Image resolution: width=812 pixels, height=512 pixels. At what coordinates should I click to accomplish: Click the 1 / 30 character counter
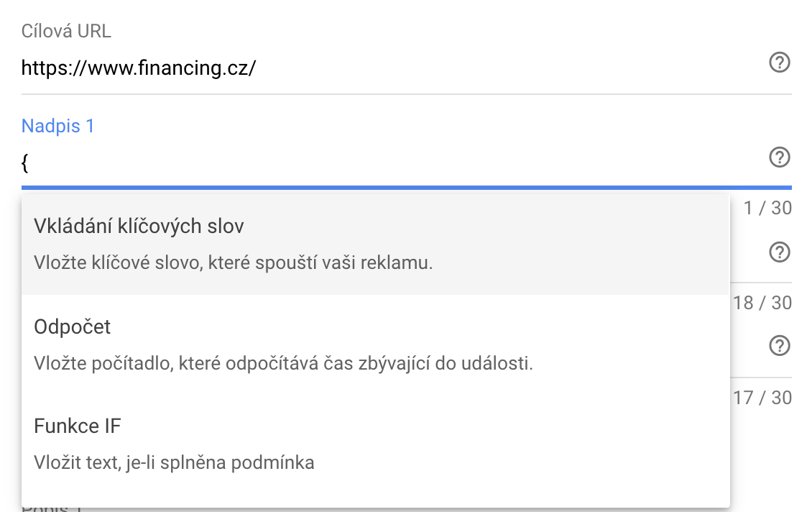click(x=767, y=208)
